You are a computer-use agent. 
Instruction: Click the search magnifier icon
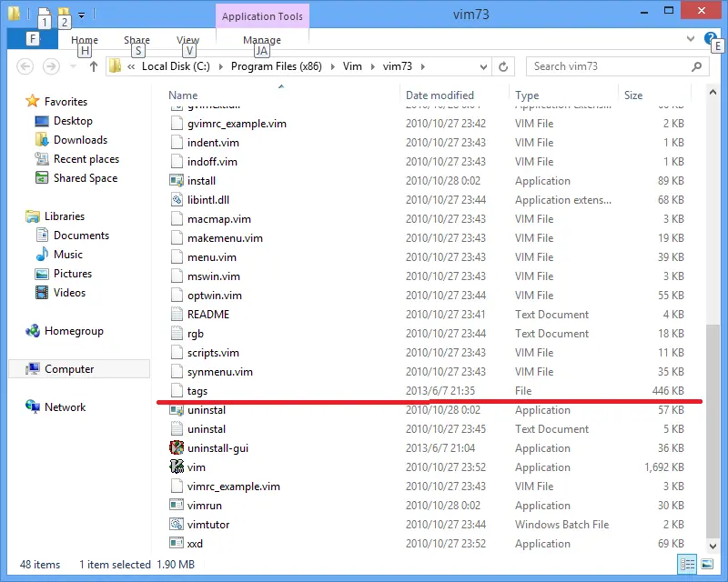[696, 66]
